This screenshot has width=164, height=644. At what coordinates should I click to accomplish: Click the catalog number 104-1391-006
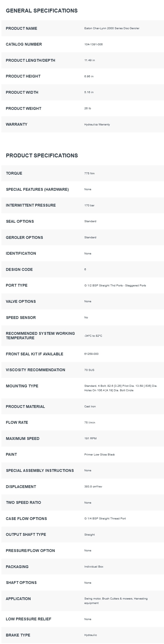coord(94,44)
